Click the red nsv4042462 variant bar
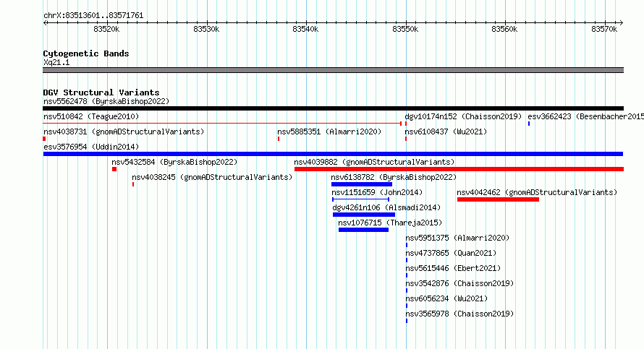 click(498, 199)
